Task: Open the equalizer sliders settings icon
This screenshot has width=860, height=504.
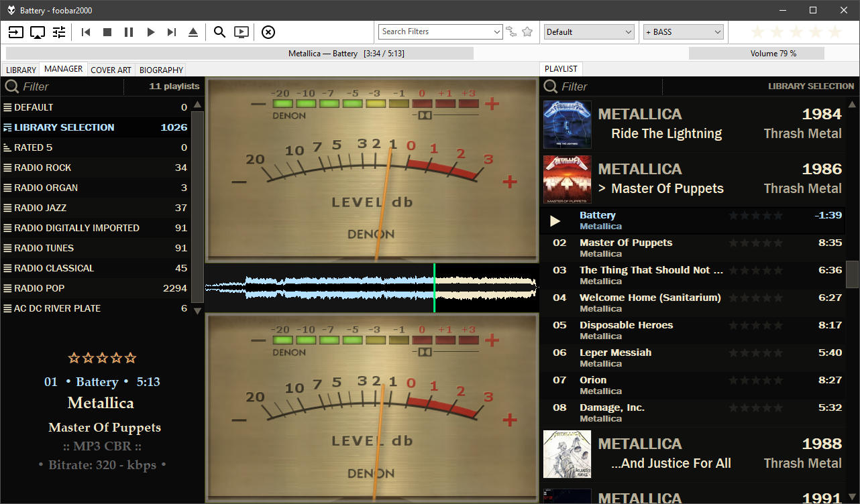Action: click(59, 32)
